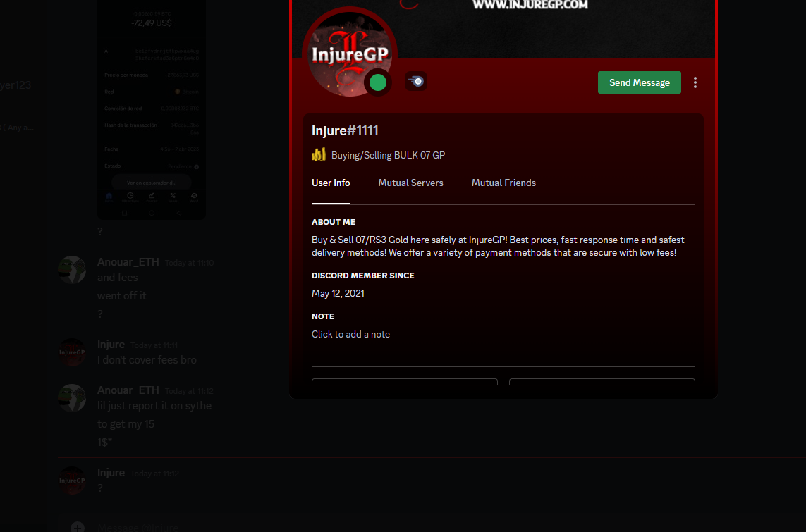Click Injure avatar beside 'I don't cover fees bro'

point(72,352)
